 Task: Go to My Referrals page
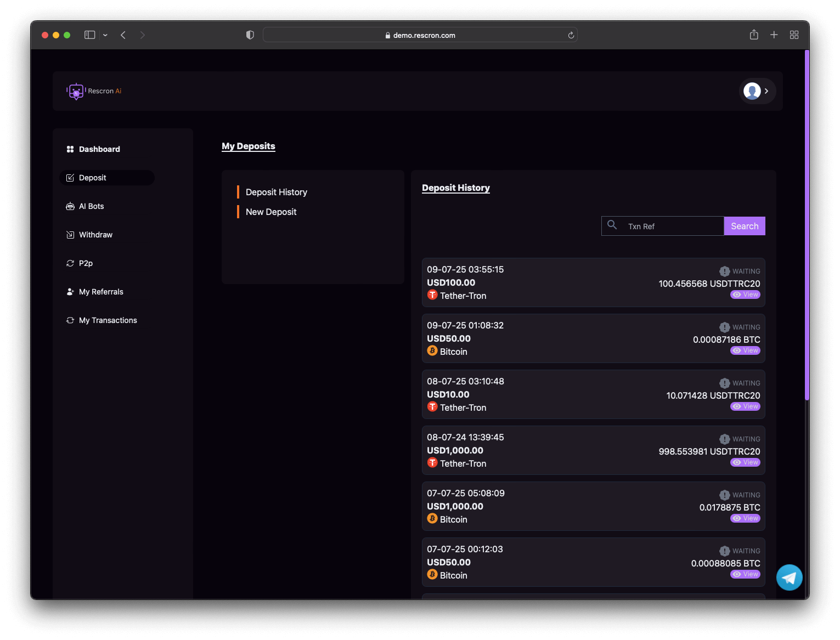(101, 292)
